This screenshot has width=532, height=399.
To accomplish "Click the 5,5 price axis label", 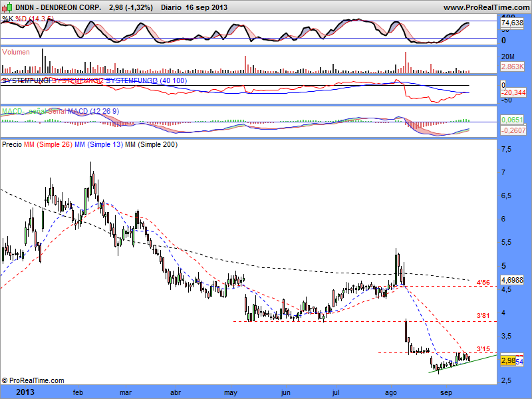I will (x=507, y=242).
